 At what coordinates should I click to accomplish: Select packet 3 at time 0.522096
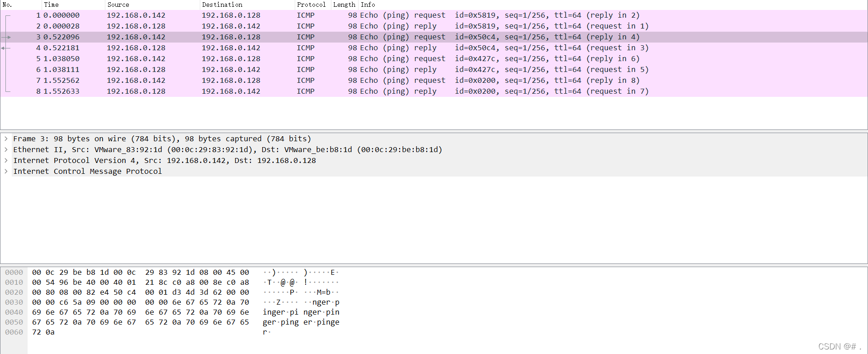(x=434, y=37)
